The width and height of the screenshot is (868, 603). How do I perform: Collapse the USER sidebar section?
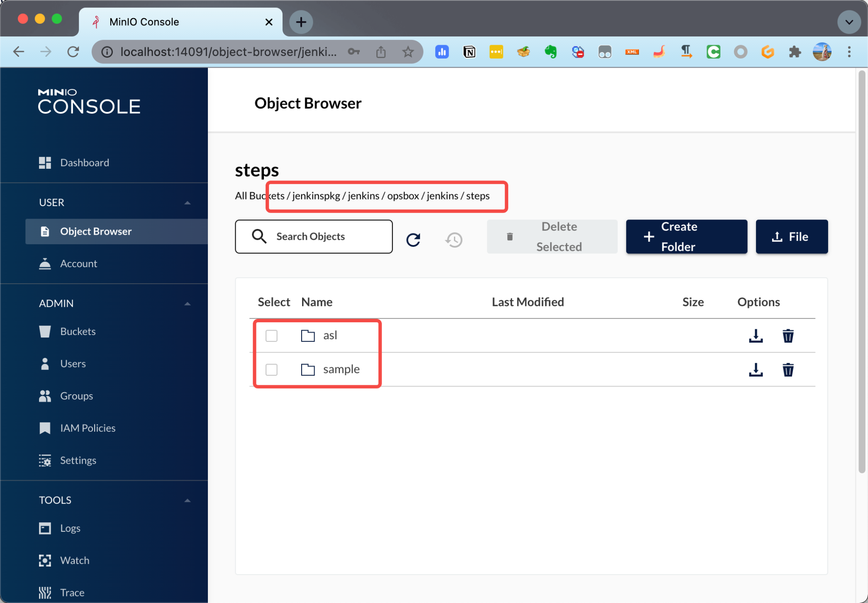tap(187, 203)
